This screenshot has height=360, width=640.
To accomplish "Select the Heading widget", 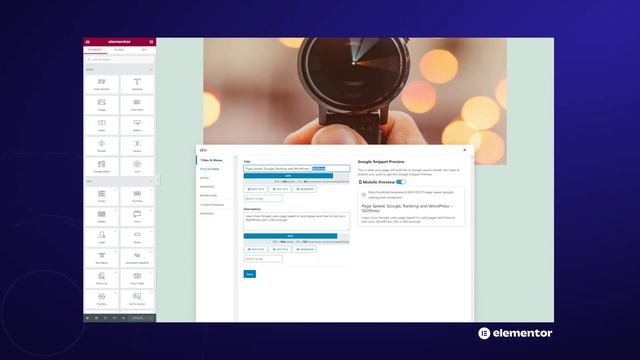I will click(x=137, y=84).
